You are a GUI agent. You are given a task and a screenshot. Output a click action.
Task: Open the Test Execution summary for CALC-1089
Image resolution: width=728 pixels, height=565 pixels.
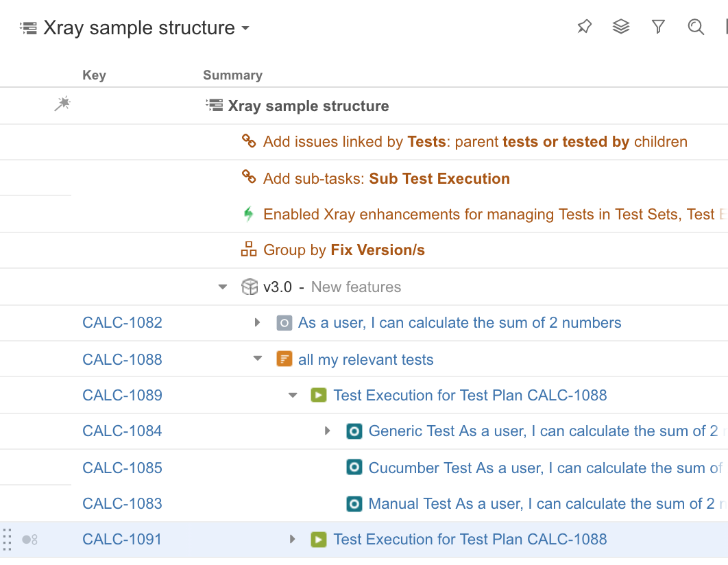coord(470,395)
